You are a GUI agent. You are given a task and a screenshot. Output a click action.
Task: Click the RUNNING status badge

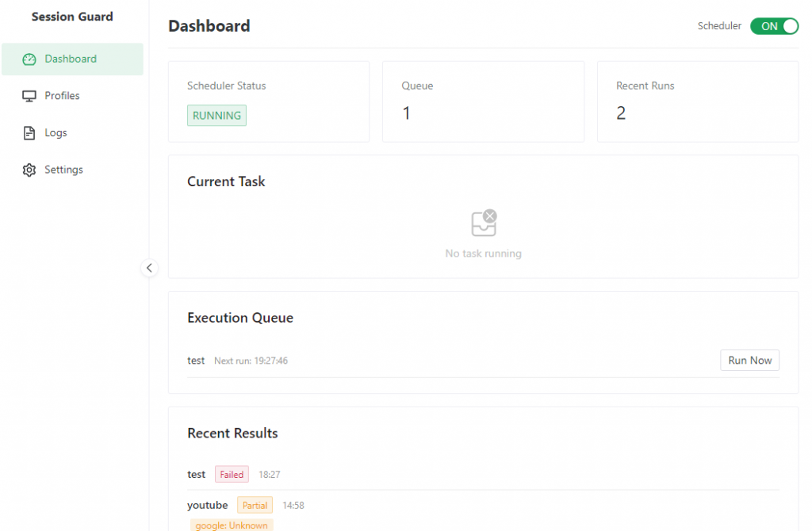[x=216, y=116]
